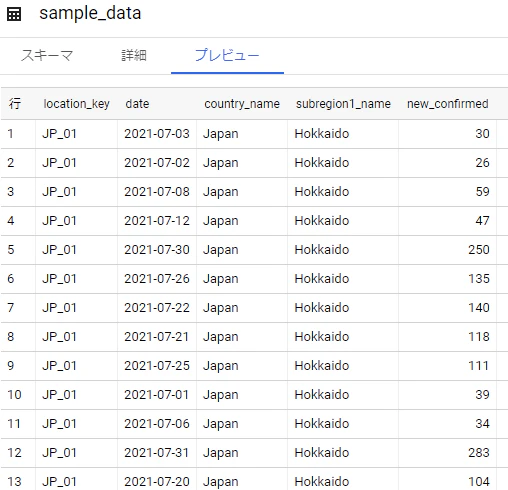Click the table icon beside sample_data

coord(14,14)
